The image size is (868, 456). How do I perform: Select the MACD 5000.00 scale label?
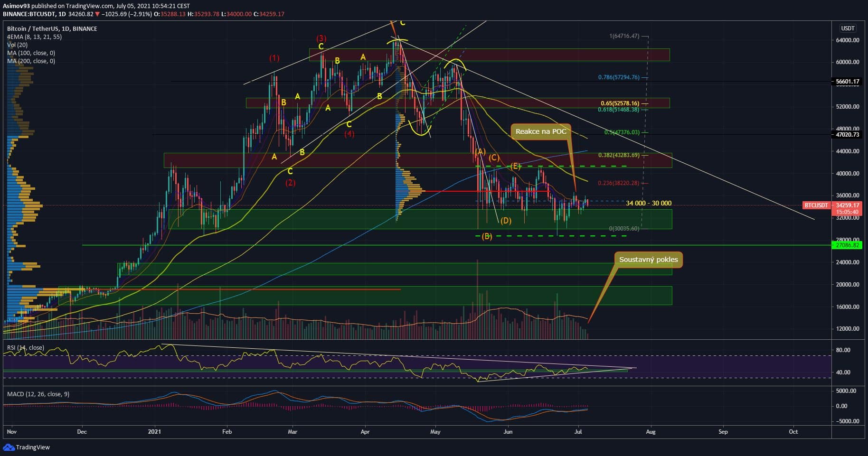[845, 391]
